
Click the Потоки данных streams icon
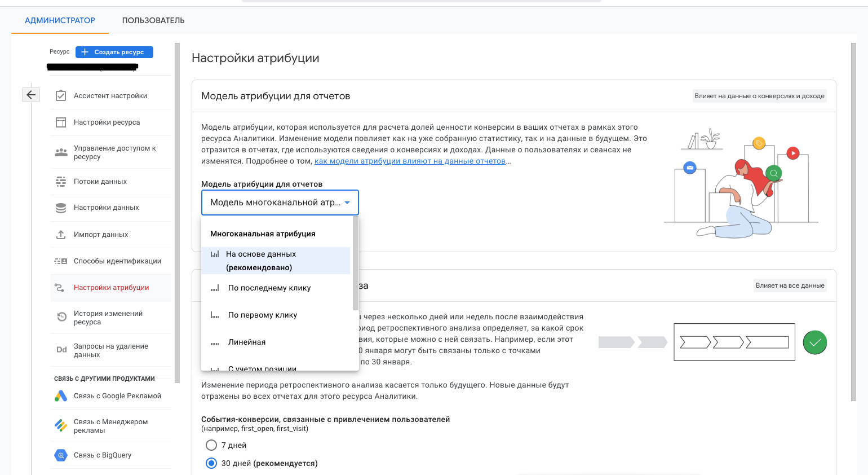click(x=61, y=182)
